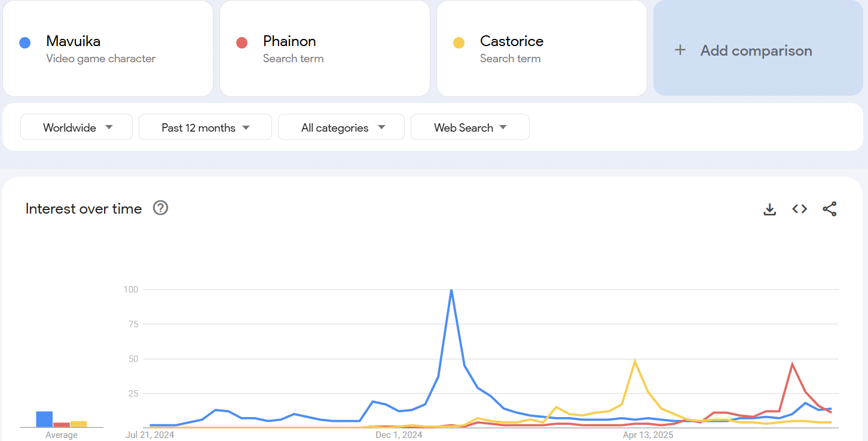The width and height of the screenshot is (868, 441).
Task: Click the blue dot next to Mavuika
Action: [25, 43]
